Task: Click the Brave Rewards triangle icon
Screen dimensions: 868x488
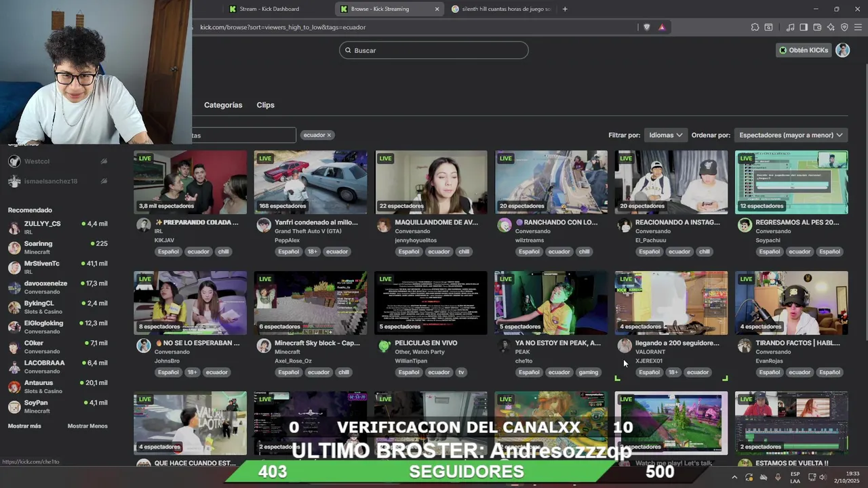Action: (x=662, y=27)
